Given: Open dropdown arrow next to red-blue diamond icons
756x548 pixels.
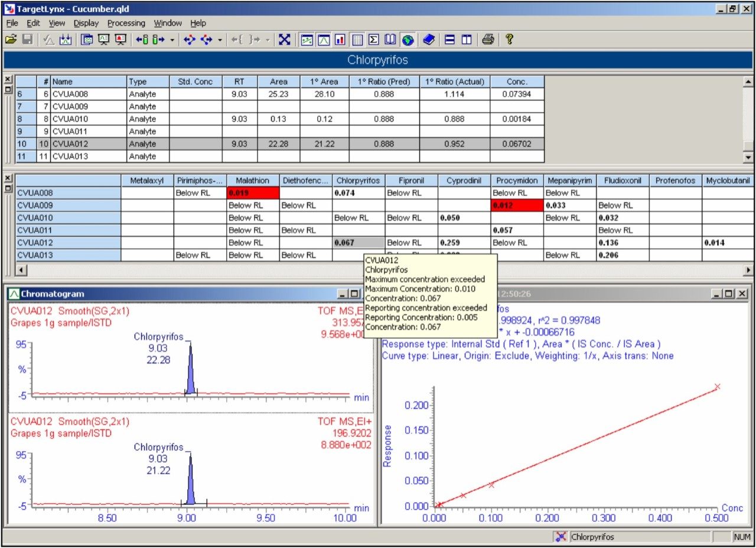Looking at the screenshot, I should point(220,40).
